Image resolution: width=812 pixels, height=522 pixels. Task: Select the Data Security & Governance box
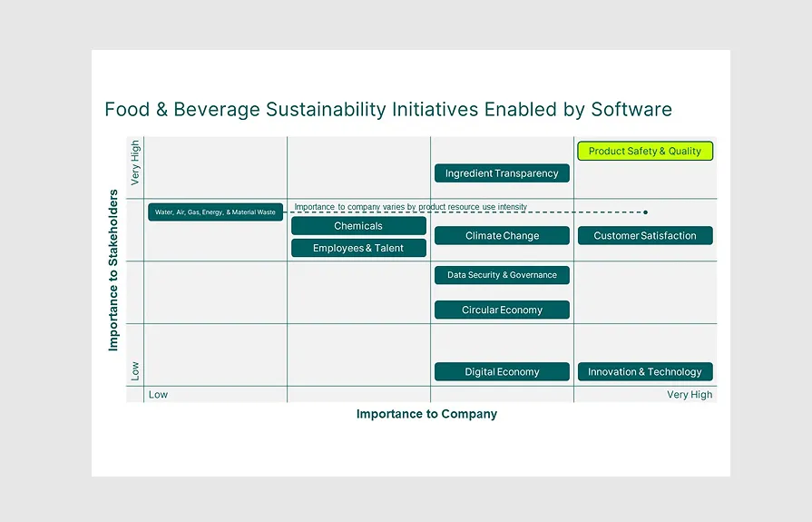[x=502, y=275]
